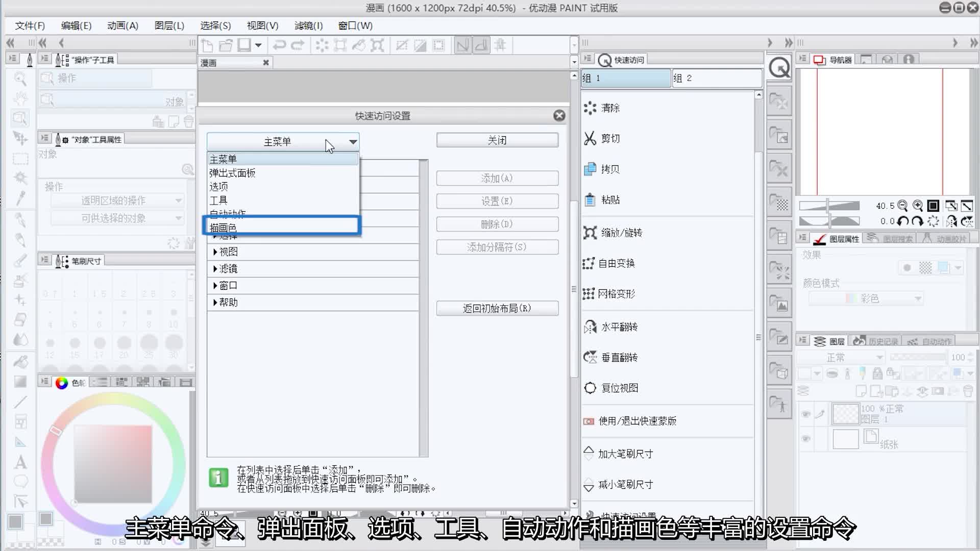980x551 pixels.
Task: Click the 垂直翻转 flip vertical icon
Action: click(590, 357)
